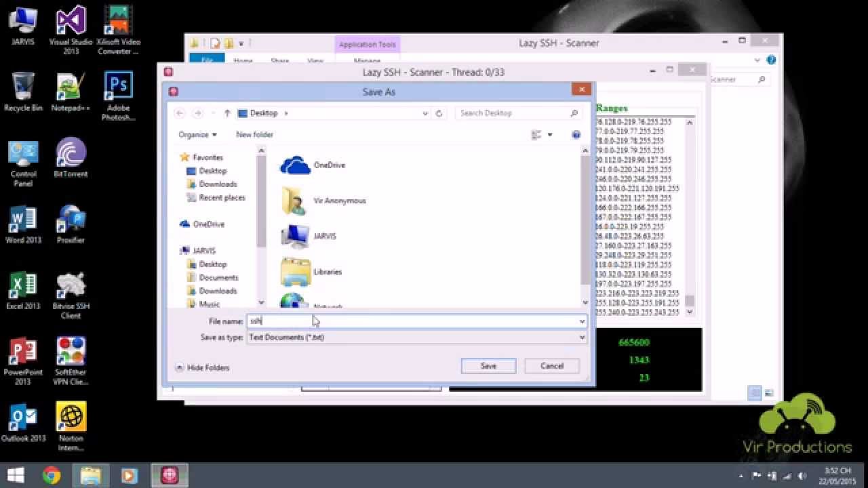Select the Libraries item in file list
The width and height of the screenshot is (868, 488).
(x=311, y=272)
